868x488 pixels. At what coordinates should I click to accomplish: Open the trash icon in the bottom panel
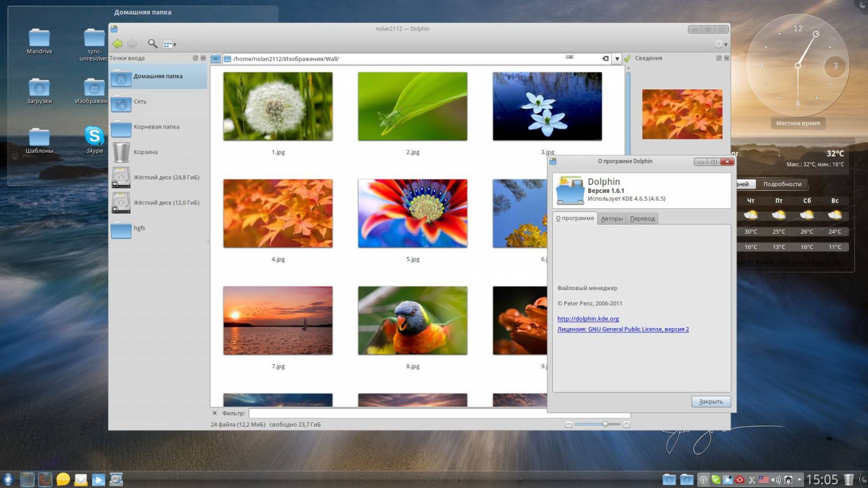[849, 479]
